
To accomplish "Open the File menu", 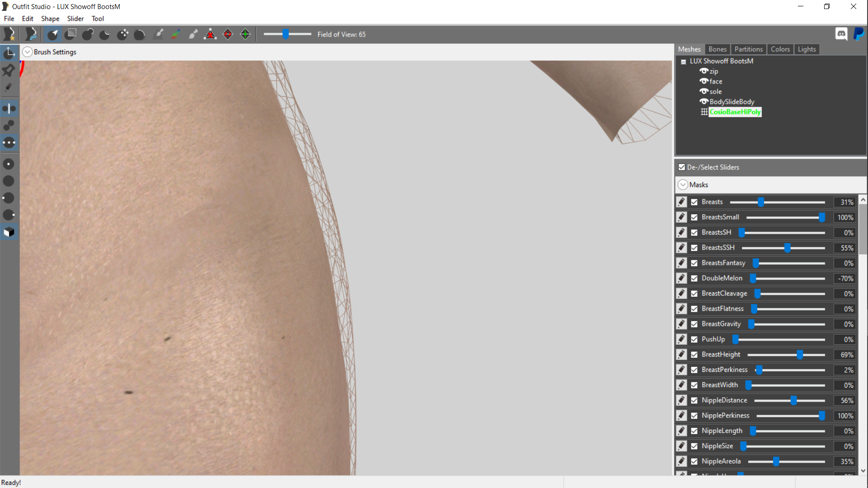I will tap(9, 19).
